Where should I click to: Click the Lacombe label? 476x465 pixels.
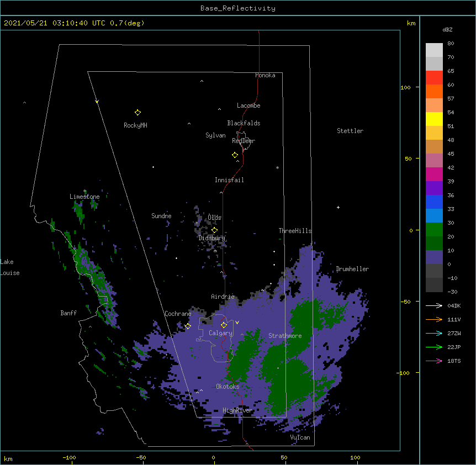coord(248,105)
